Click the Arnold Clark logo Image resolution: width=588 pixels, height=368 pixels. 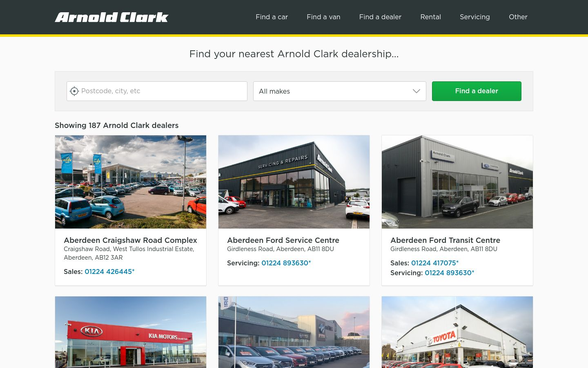coord(111,17)
